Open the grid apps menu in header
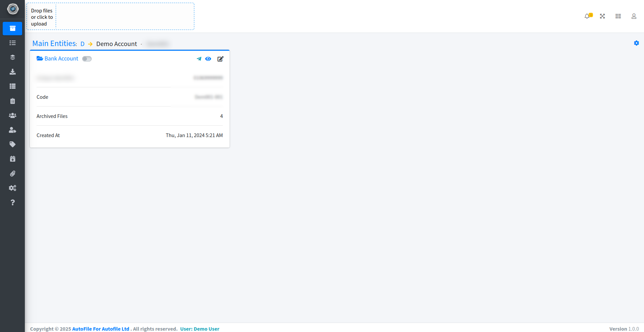 [618, 16]
